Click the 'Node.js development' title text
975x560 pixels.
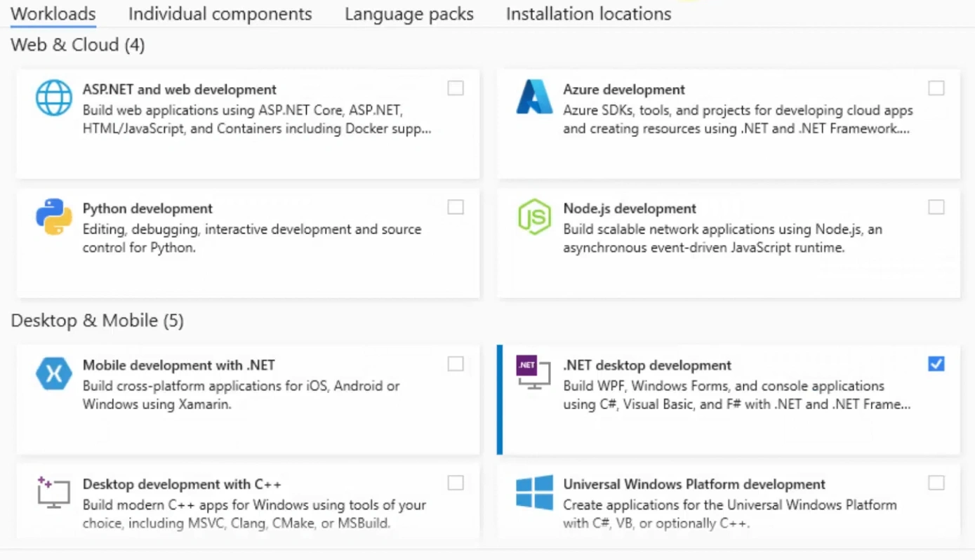click(630, 209)
